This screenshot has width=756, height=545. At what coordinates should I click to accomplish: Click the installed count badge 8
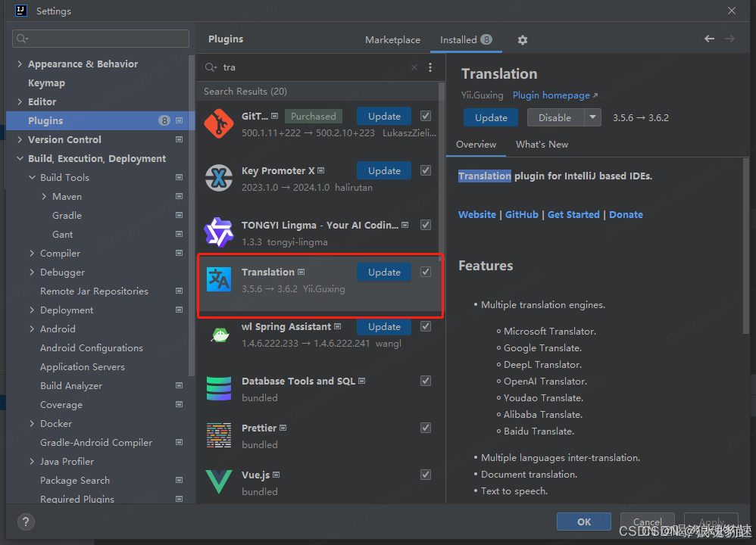pos(486,39)
